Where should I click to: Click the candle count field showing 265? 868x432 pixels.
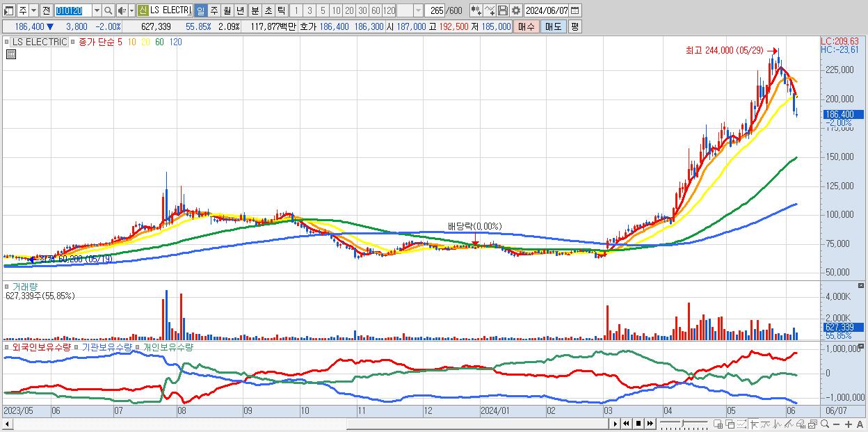pos(435,10)
